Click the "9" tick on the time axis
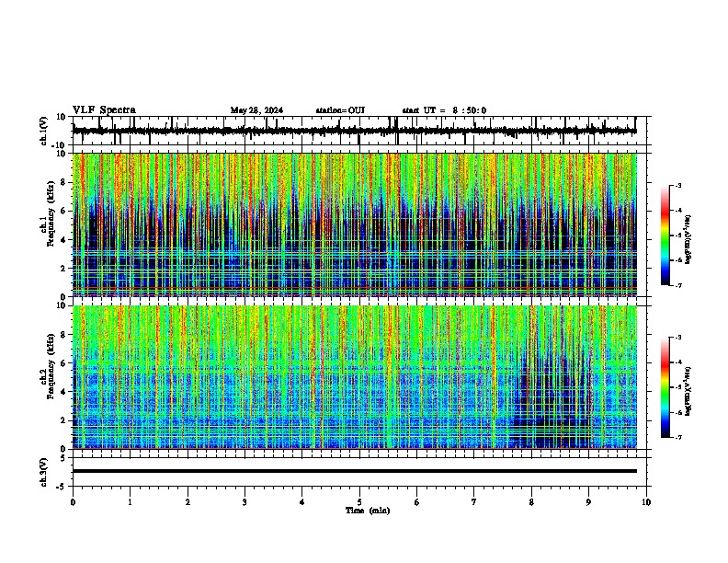This screenshot has height=563, width=728. pos(588,502)
